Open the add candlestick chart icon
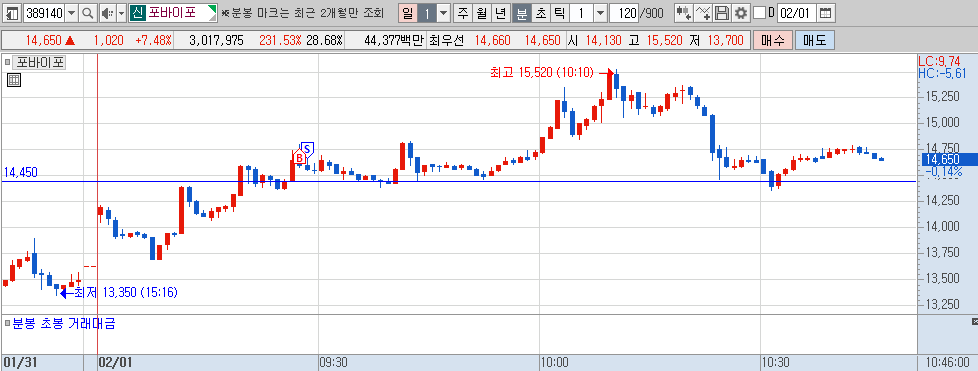The height and width of the screenshot is (371, 978). tap(684, 12)
